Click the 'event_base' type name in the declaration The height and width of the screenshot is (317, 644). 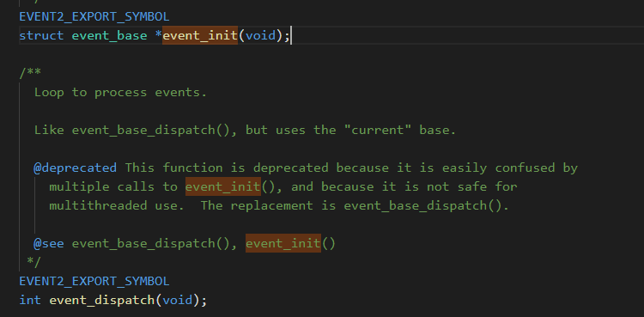(109, 36)
